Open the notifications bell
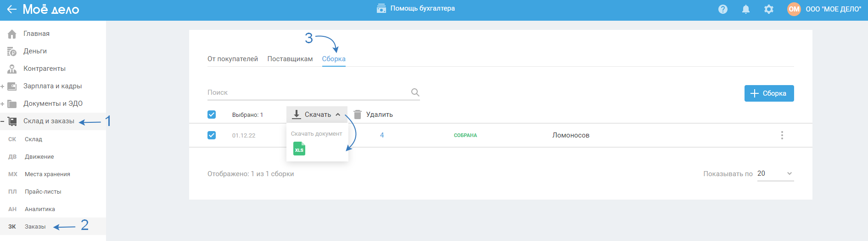Screen dimensions: 868x241 [x=746, y=9]
